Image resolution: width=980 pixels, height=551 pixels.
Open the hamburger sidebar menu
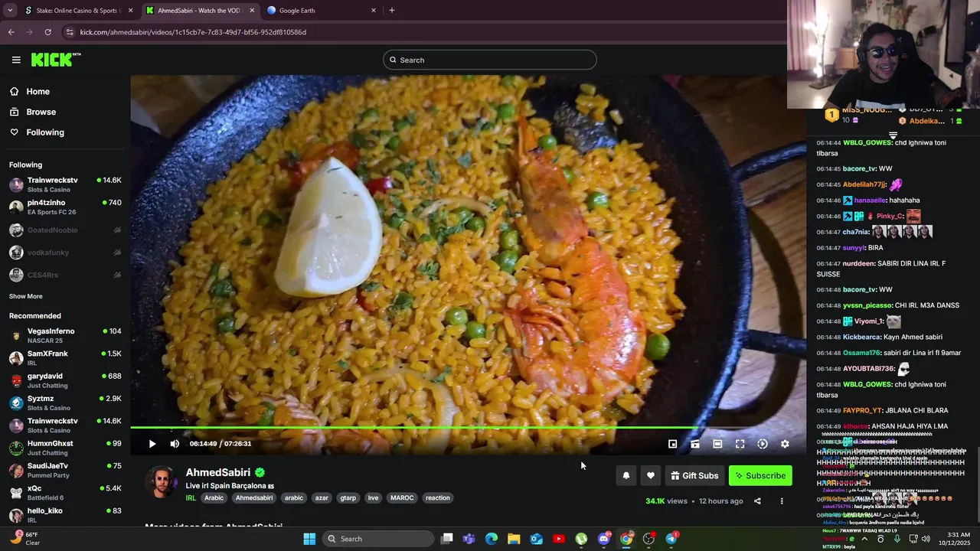[x=16, y=60]
